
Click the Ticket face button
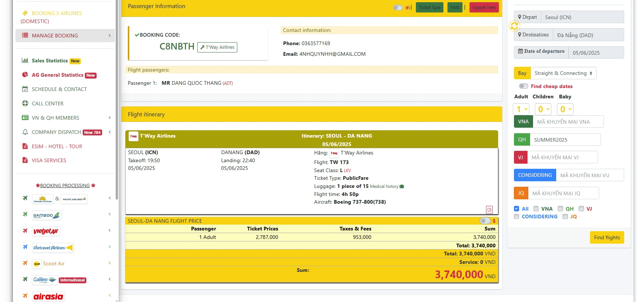point(429,7)
